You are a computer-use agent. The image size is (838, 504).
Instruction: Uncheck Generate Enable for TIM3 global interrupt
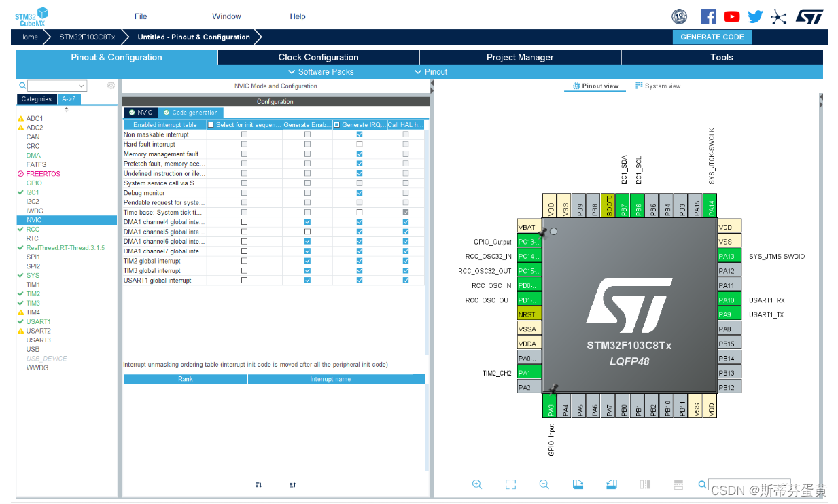coord(308,270)
